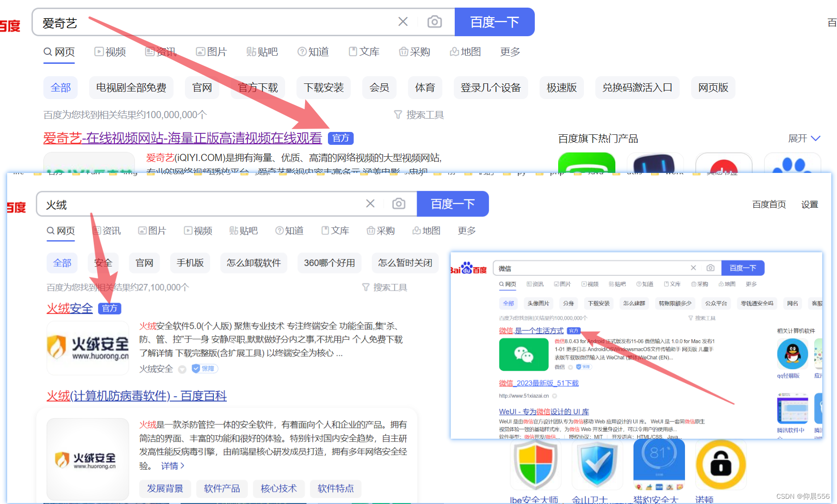The width and height of the screenshot is (837, 504).
Task: Select 手机版 filter chip
Action: click(x=190, y=263)
